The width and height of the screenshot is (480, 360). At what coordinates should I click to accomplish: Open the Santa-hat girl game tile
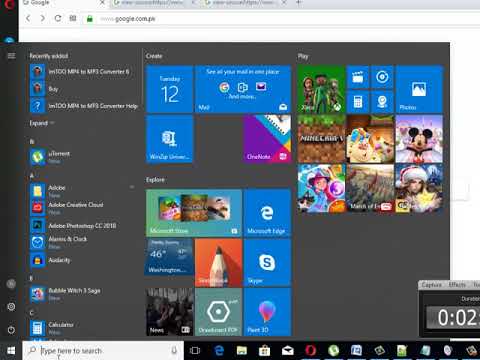point(419,188)
